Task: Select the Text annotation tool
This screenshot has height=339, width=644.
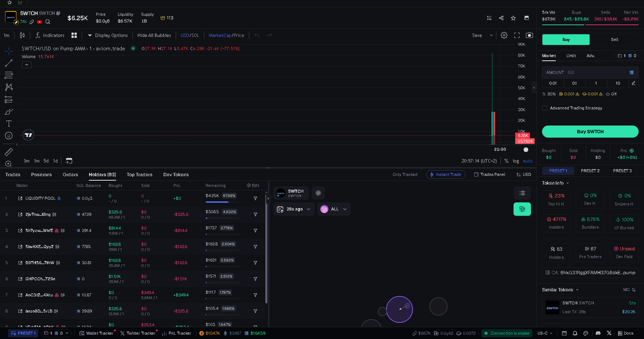Action: tap(9, 124)
